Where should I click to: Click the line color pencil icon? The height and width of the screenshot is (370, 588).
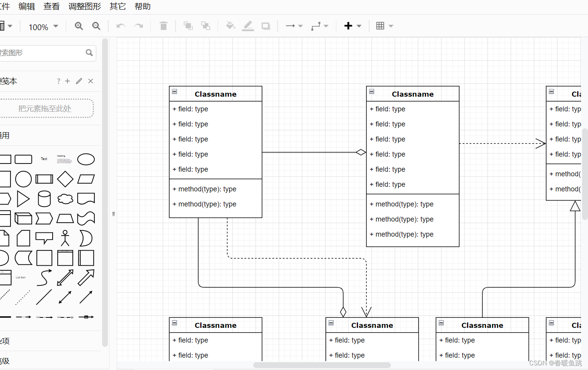pos(248,26)
